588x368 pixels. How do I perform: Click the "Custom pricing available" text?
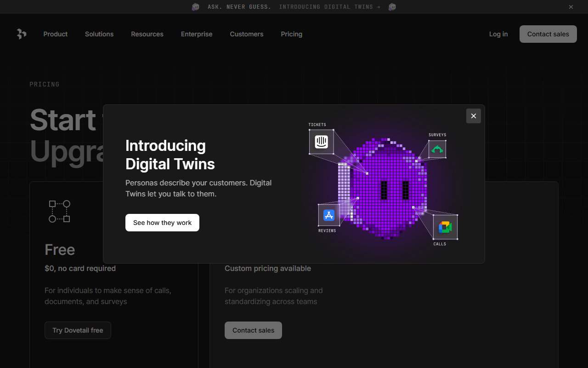pyautogui.click(x=268, y=268)
